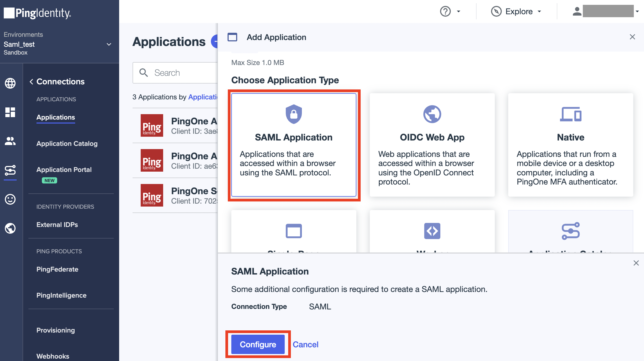Click the search magnifier icon
Image resolution: width=644 pixels, height=361 pixels.
pyautogui.click(x=144, y=73)
